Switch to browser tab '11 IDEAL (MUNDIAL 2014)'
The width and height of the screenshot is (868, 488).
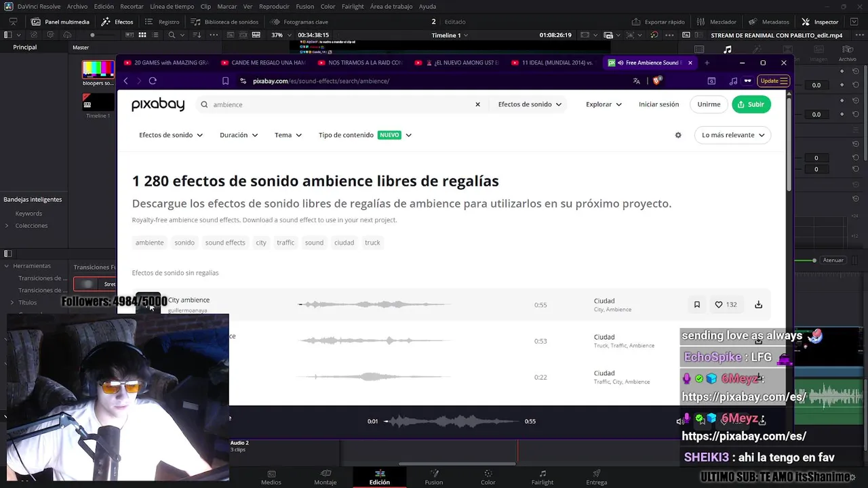pos(553,62)
